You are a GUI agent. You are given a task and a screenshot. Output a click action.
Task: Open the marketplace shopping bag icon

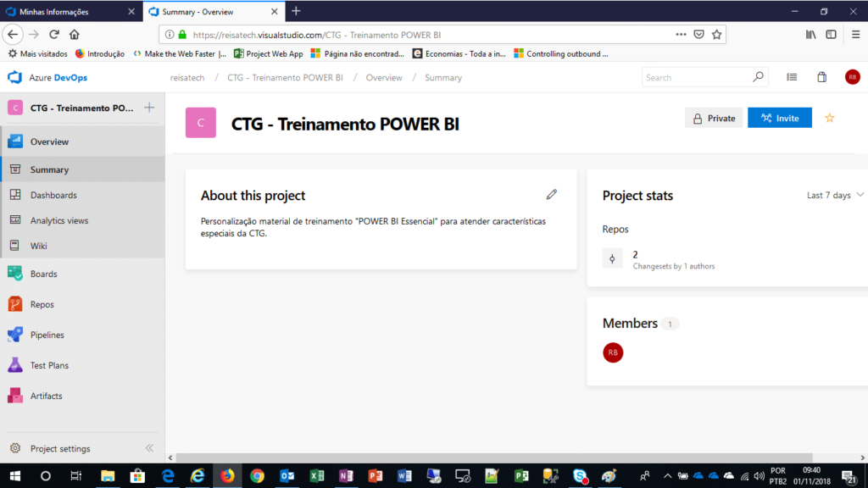pyautogui.click(x=821, y=77)
